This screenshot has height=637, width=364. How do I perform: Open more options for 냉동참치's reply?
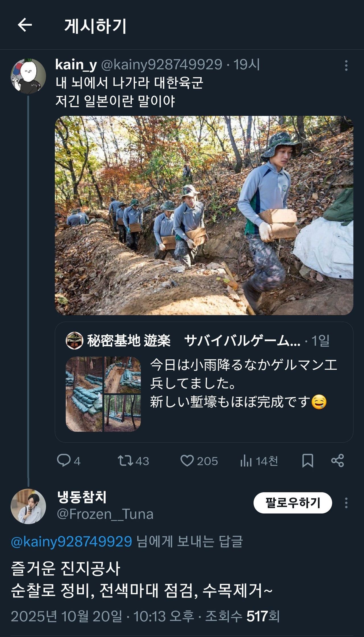click(x=346, y=503)
